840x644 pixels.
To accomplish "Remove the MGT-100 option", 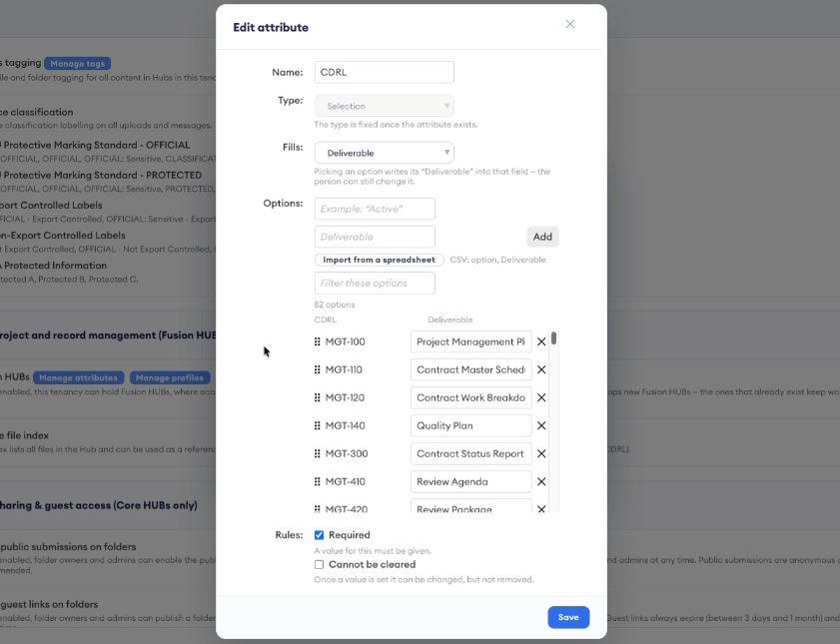I will (541, 342).
